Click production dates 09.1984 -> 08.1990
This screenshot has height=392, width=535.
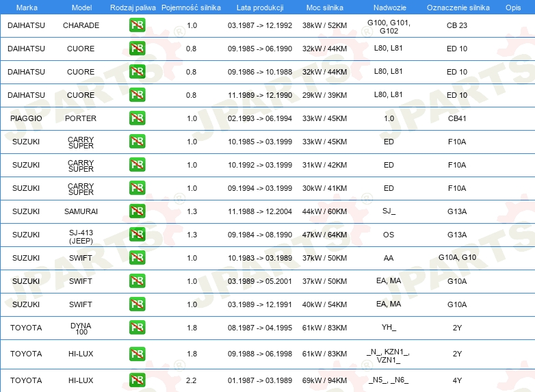(x=260, y=235)
